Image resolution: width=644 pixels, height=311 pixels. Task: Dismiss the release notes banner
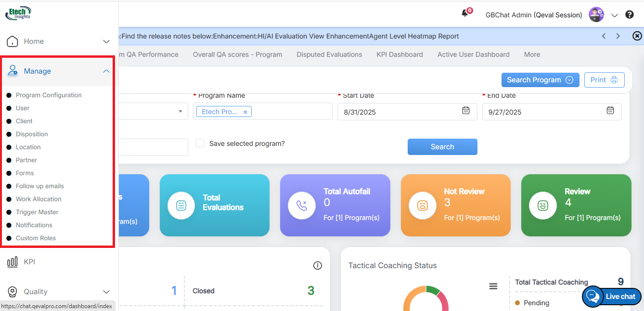(637, 36)
